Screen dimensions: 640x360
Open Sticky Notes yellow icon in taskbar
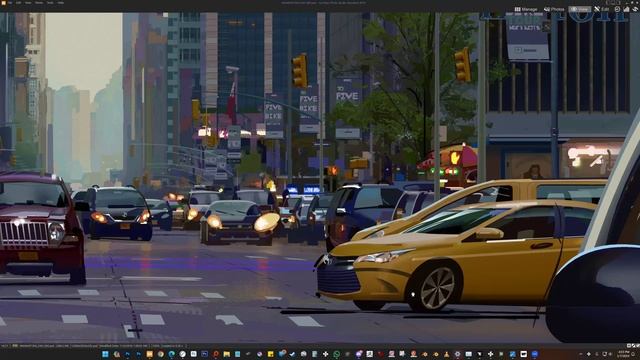pos(270,354)
